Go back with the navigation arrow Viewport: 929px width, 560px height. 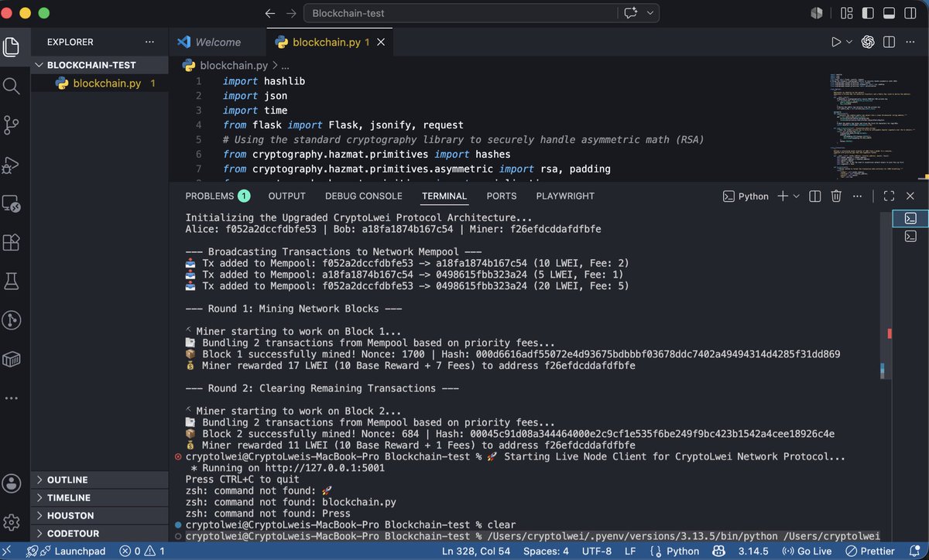click(x=269, y=13)
